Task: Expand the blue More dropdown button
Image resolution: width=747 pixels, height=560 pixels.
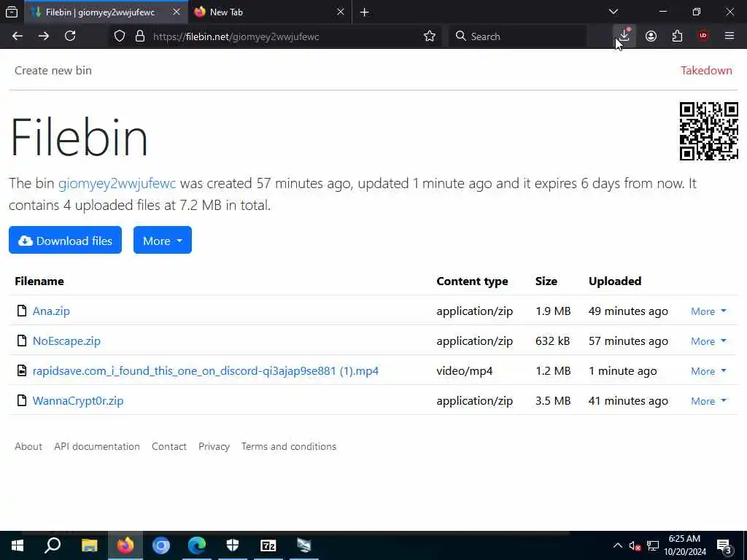Action: pos(163,240)
